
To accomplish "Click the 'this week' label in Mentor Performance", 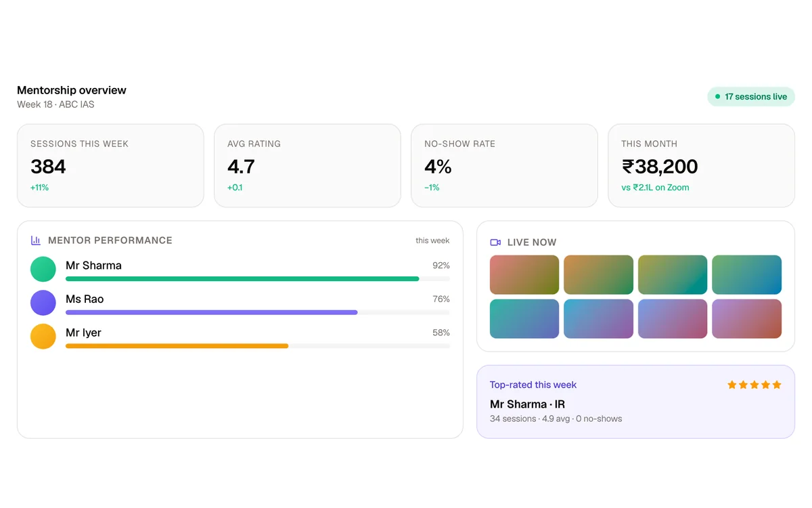I will [432, 240].
